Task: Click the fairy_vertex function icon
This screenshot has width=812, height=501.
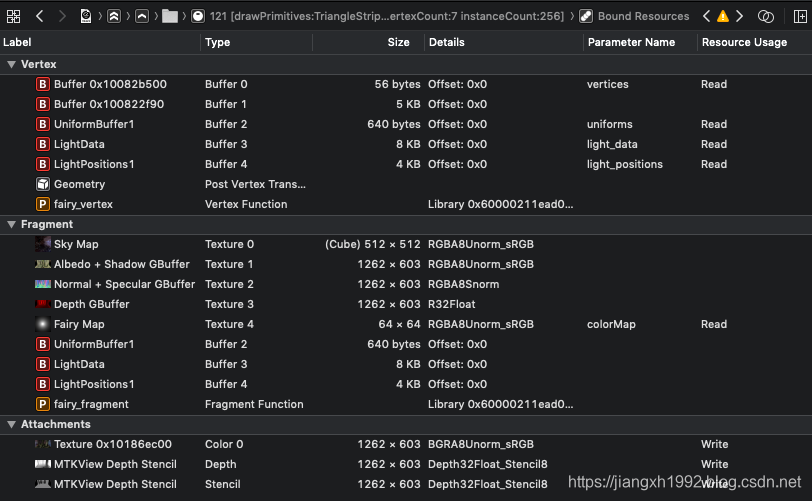Action: click(x=42, y=204)
